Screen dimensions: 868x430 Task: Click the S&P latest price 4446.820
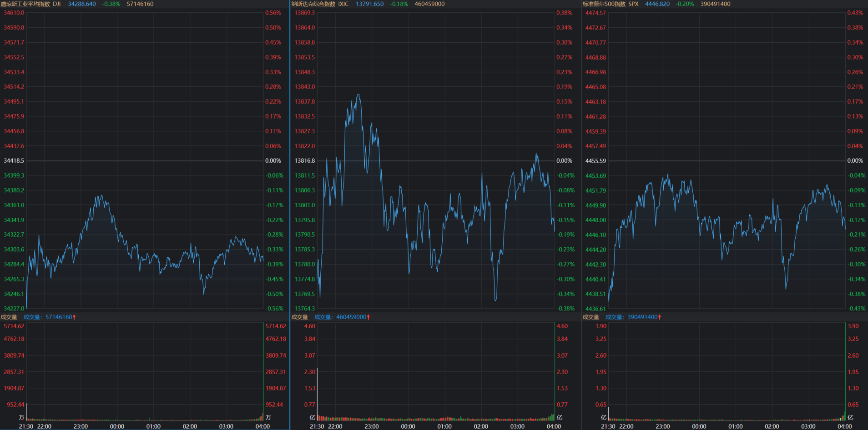coord(657,4)
